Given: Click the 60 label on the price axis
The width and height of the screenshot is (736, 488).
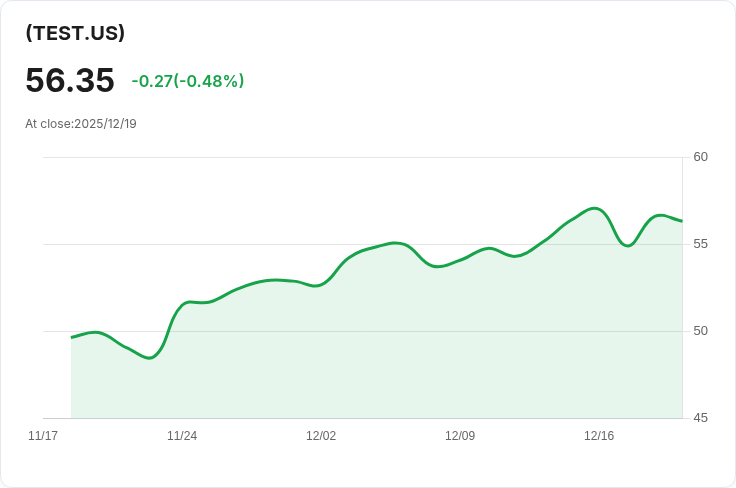Looking at the screenshot, I should tap(700, 157).
